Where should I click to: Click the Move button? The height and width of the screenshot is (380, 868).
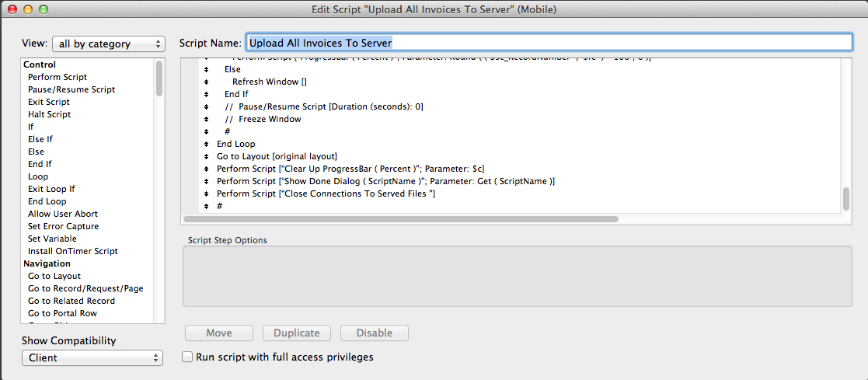pyautogui.click(x=219, y=333)
